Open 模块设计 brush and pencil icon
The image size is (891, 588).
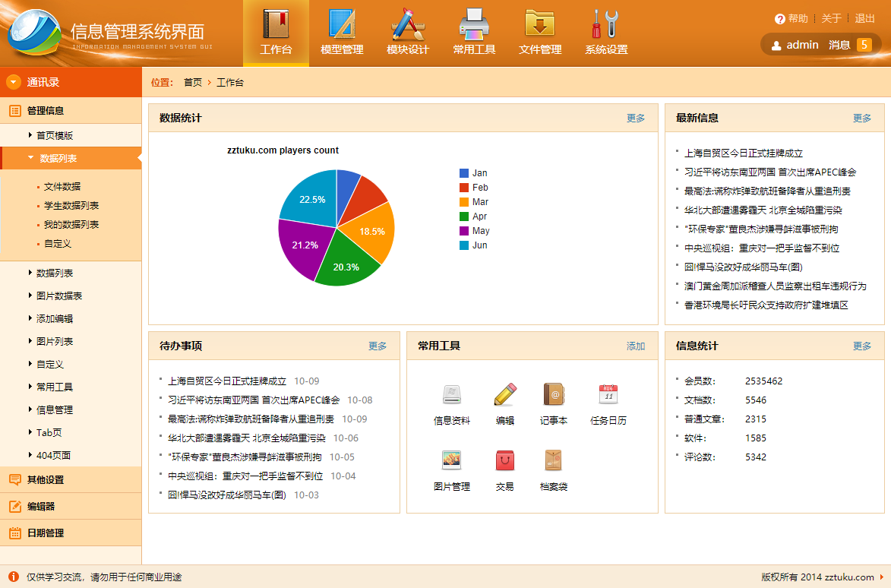[x=408, y=24]
